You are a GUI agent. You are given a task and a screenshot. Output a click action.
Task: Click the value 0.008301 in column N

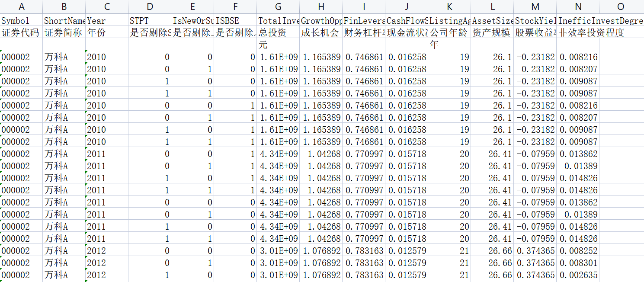click(578, 263)
